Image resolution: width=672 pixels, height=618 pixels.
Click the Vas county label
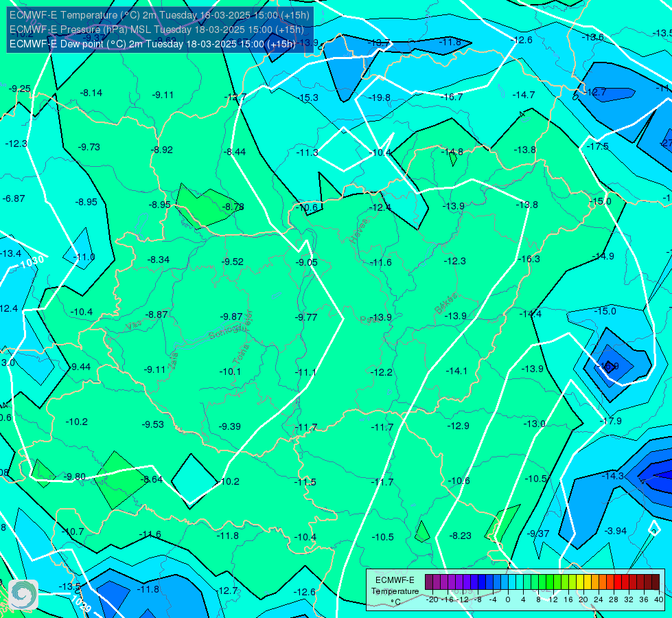[x=134, y=326]
